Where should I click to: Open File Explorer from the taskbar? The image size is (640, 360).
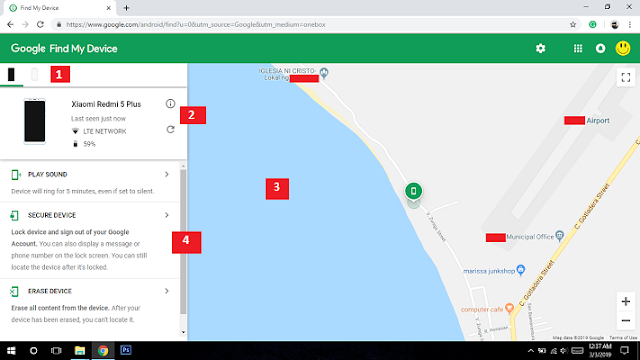click(80, 351)
